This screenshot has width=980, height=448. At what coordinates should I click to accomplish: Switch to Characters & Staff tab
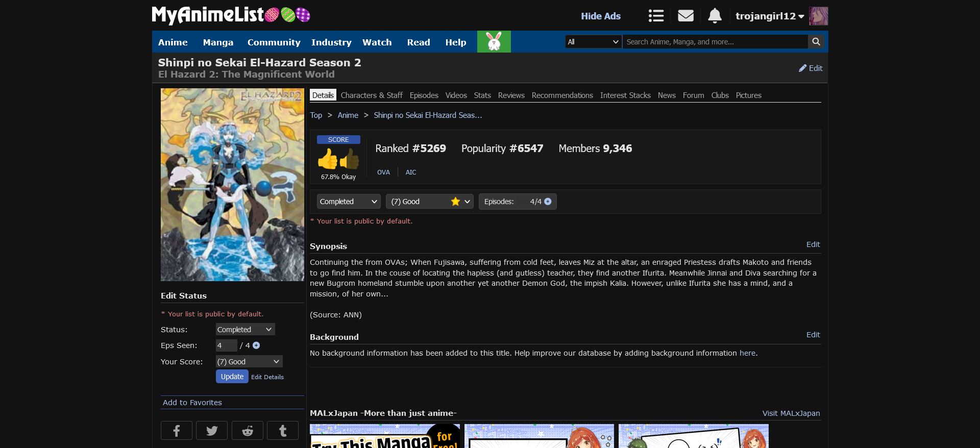pyautogui.click(x=372, y=95)
